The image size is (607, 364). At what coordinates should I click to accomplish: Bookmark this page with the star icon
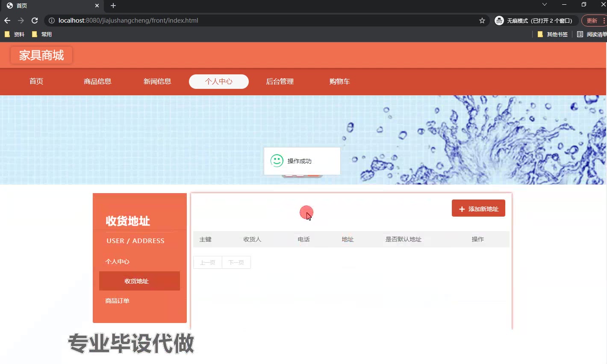(x=482, y=21)
